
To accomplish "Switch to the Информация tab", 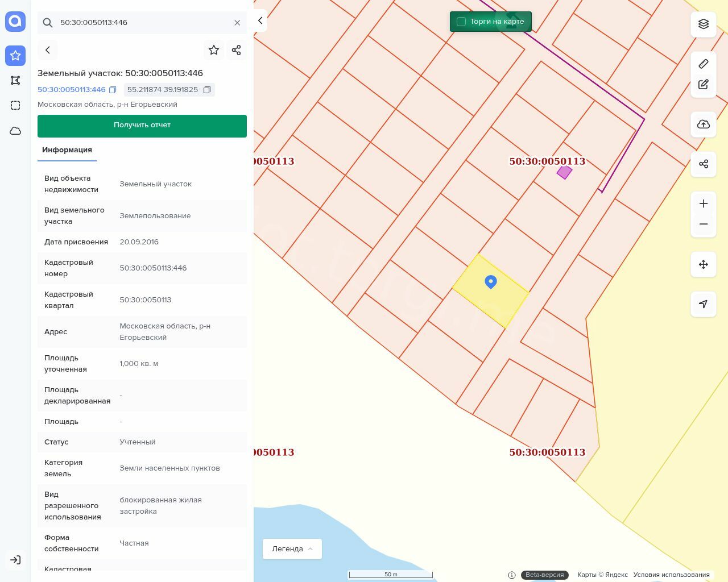I will tap(67, 150).
